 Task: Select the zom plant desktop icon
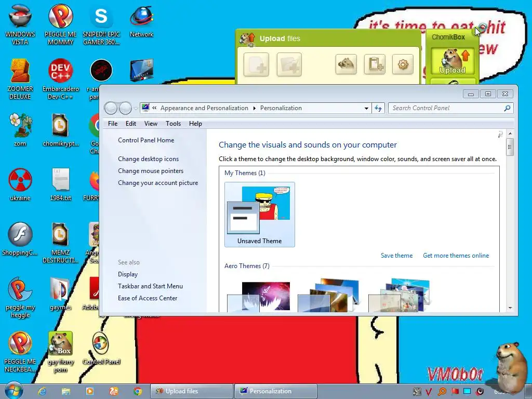tap(20, 129)
